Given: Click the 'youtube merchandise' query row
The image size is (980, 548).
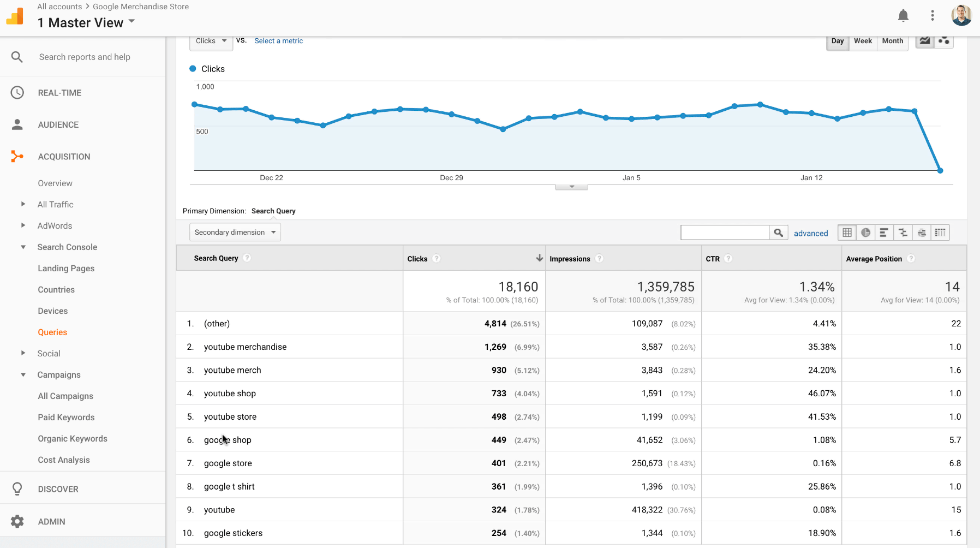Looking at the screenshot, I should tap(571, 347).
